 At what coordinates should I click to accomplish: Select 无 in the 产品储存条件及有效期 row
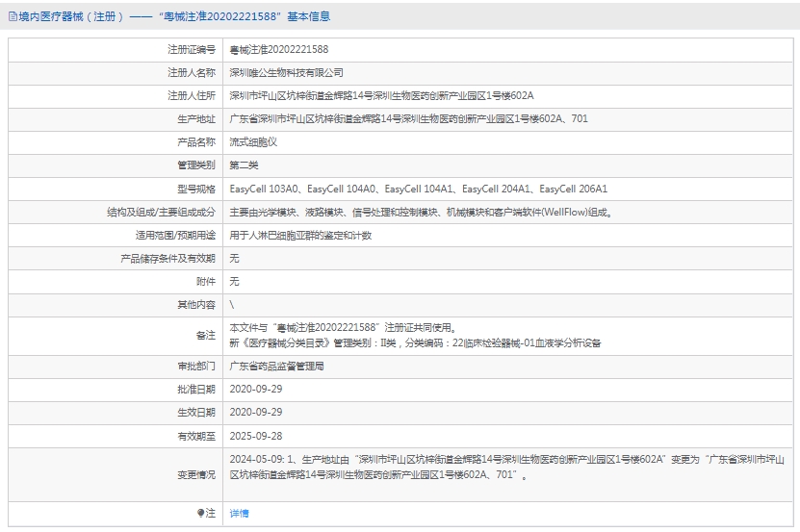point(234,258)
